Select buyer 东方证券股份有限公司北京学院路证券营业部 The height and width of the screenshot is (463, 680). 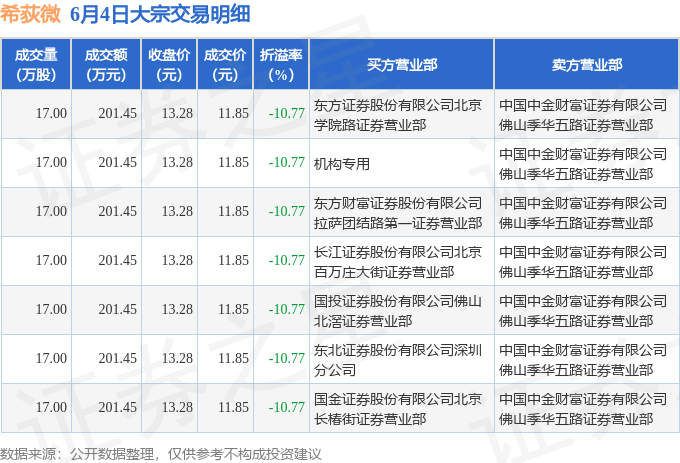point(398,115)
